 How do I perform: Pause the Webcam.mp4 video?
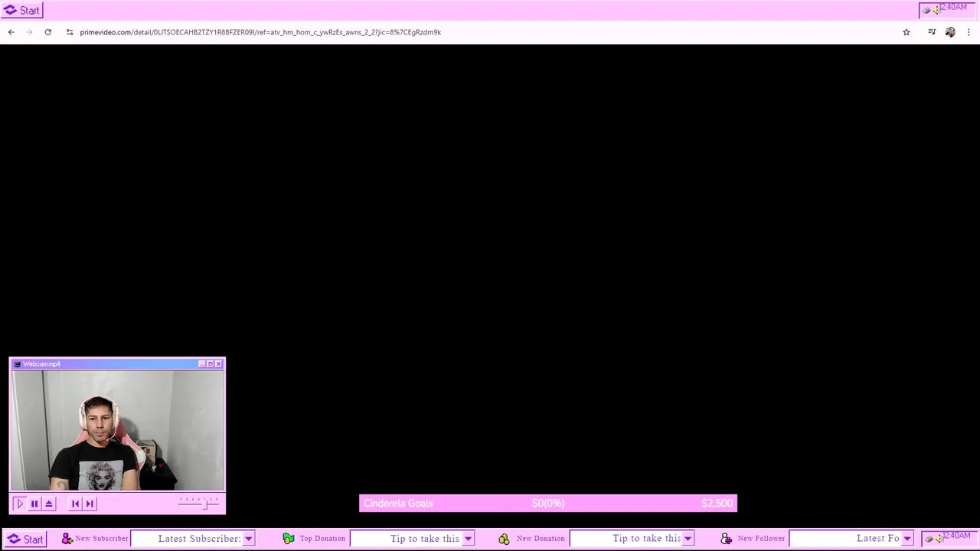pos(34,504)
